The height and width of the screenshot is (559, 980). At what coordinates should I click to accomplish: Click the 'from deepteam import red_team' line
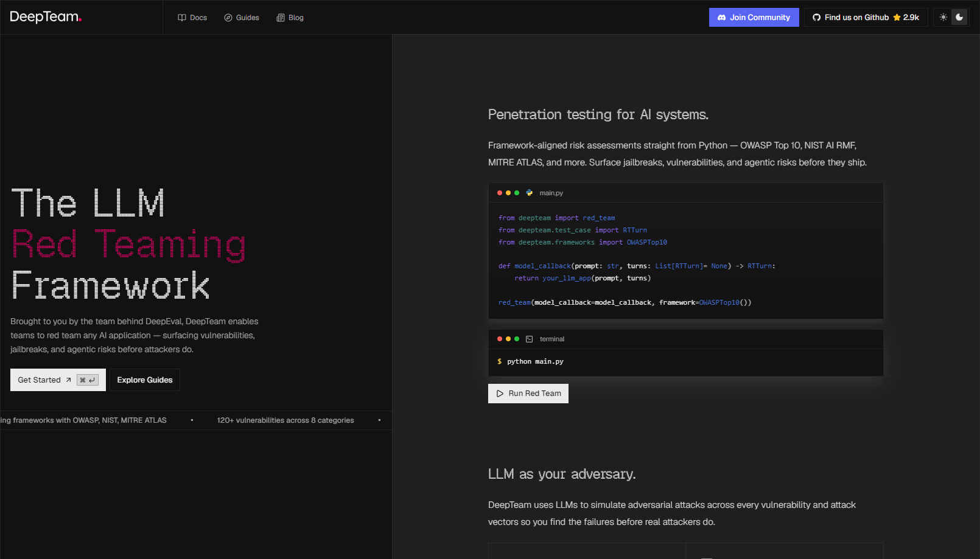pyautogui.click(x=556, y=218)
